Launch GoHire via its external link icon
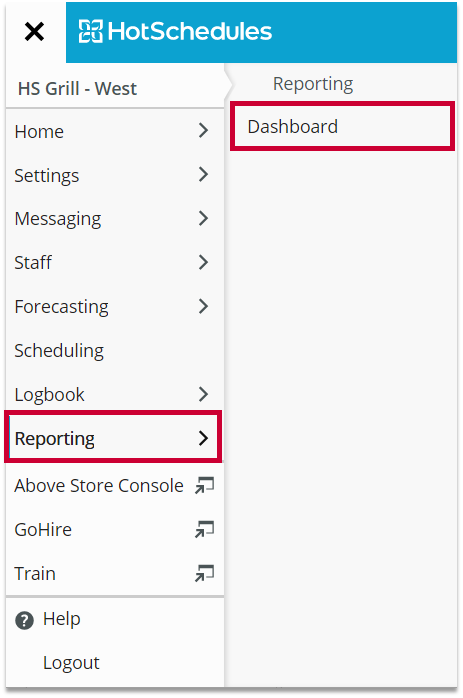 [x=204, y=529]
